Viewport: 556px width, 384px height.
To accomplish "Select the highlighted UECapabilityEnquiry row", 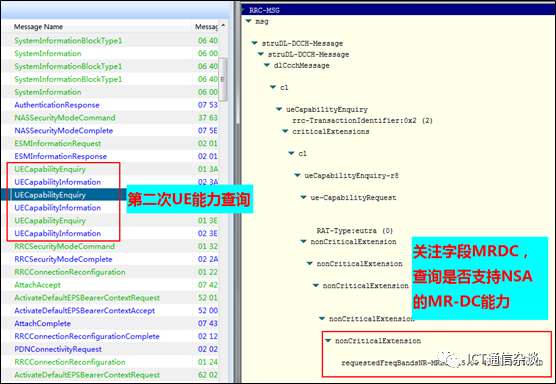I will click(50, 195).
